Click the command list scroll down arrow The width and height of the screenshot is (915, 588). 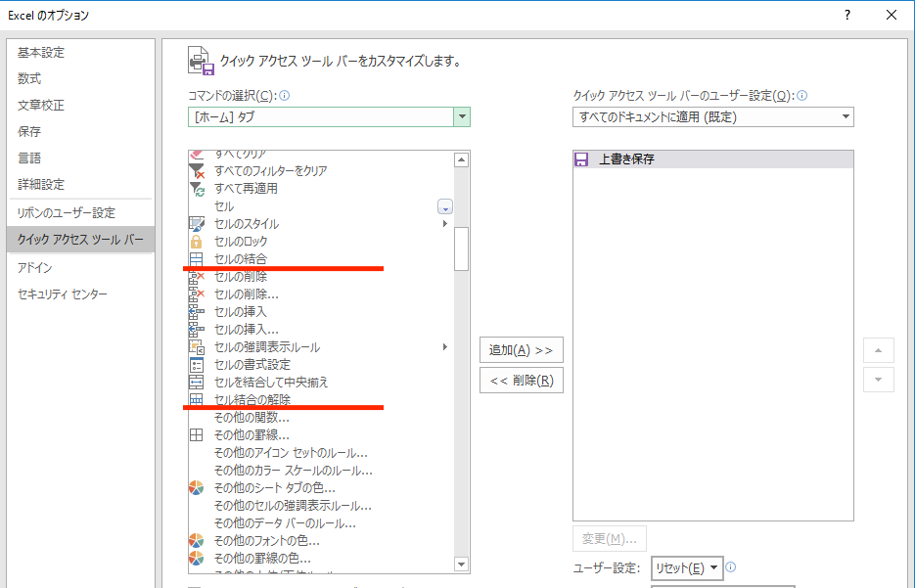coord(462,565)
